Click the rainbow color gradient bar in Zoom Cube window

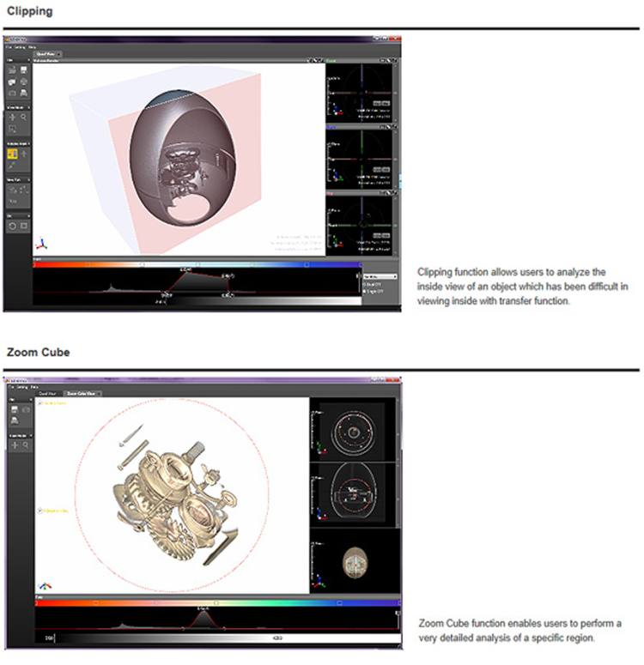tap(215, 603)
